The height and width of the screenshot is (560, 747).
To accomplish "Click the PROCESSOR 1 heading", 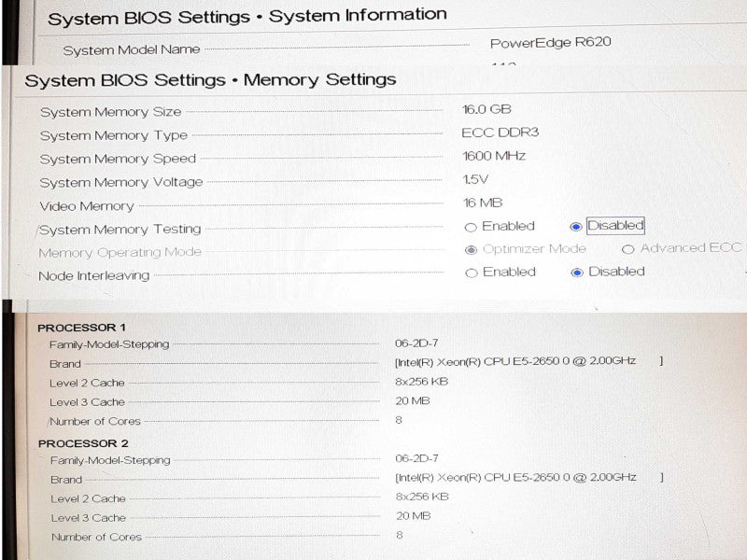I will point(81,328).
